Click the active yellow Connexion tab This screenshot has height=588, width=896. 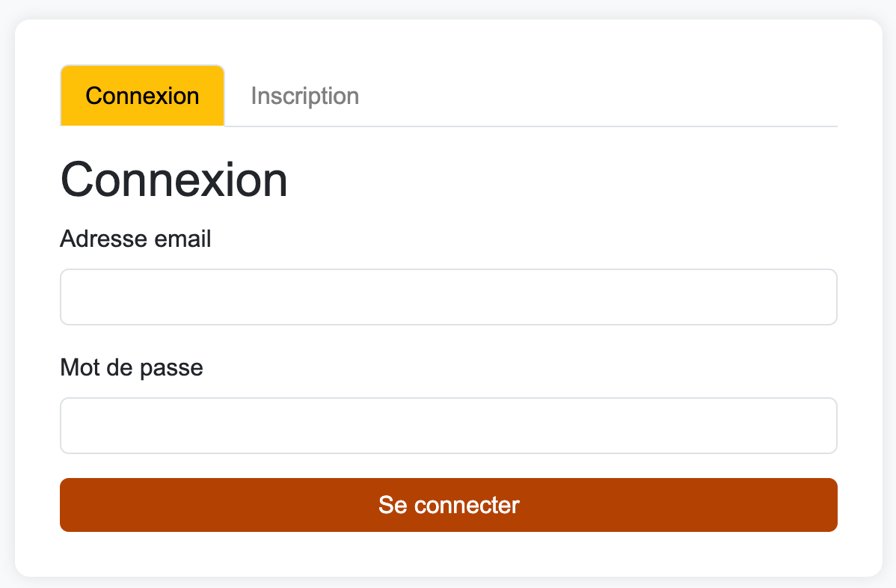coord(142,96)
